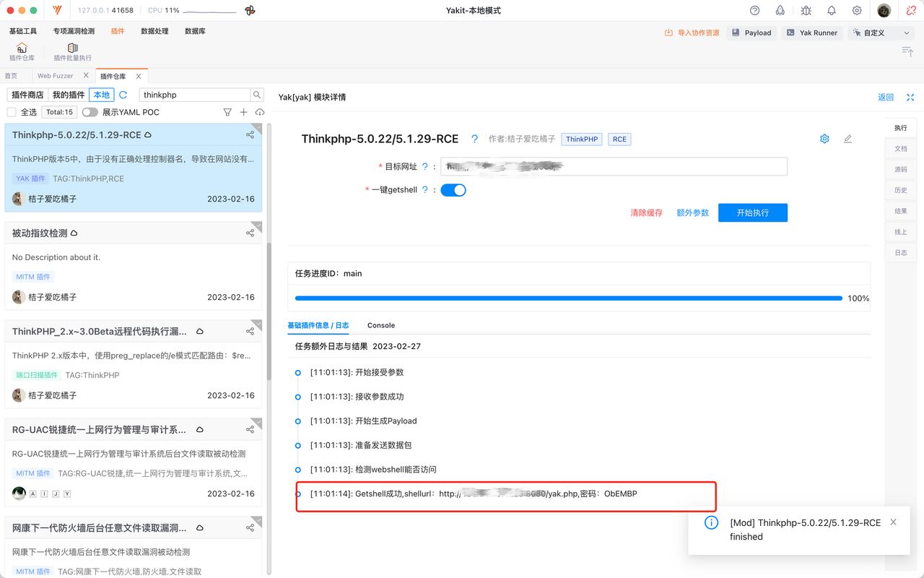Screen dimensions: 924x578
Task: Open the 数据库 menu
Action: coord(195,31)
